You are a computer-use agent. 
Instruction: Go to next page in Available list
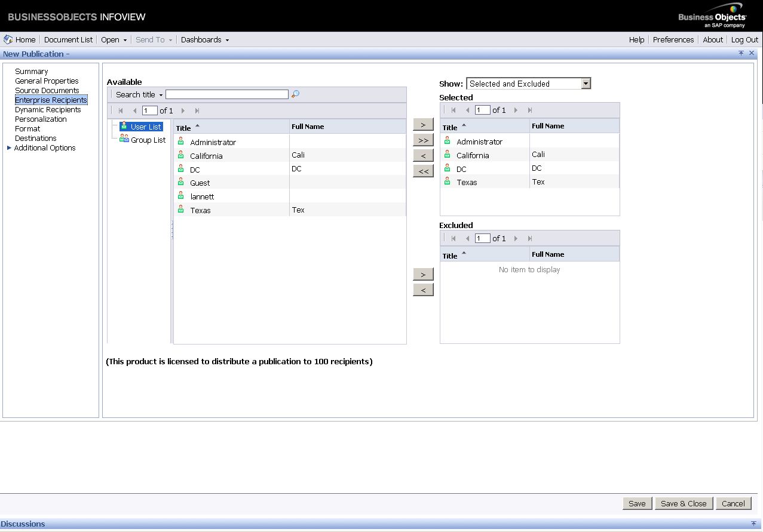click(183, 110)
